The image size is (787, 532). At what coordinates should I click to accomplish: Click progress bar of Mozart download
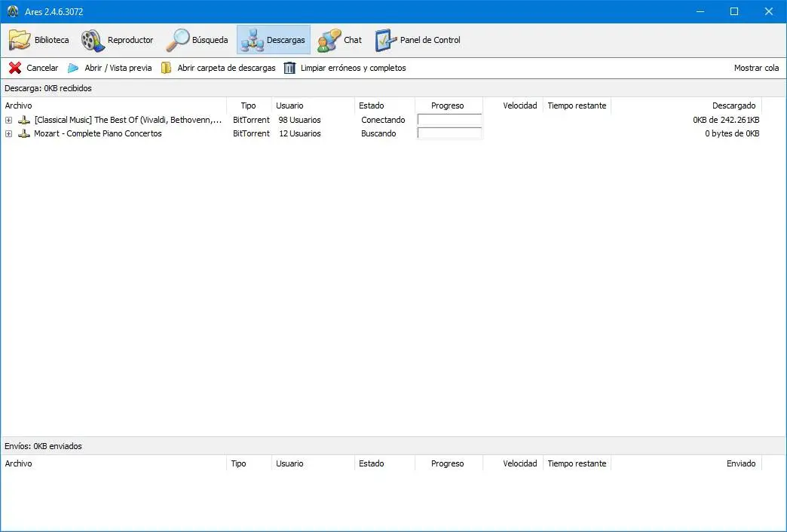coord(450,133)
